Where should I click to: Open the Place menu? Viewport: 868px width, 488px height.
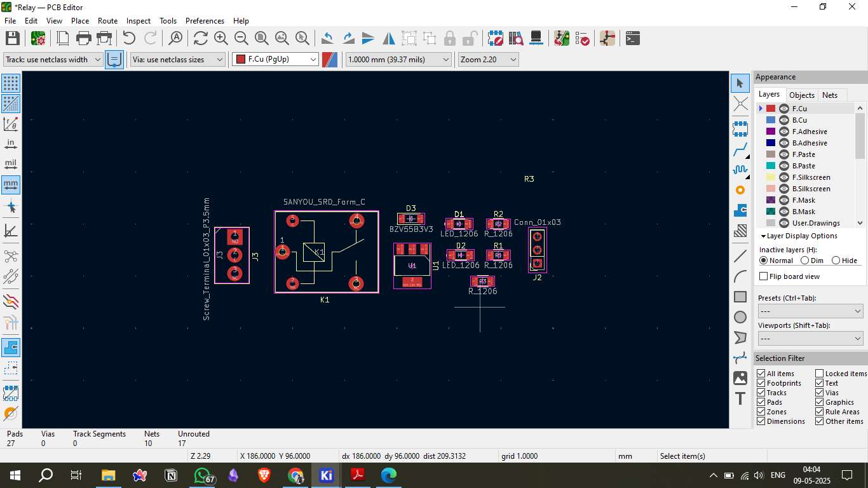tap(80, 20)
